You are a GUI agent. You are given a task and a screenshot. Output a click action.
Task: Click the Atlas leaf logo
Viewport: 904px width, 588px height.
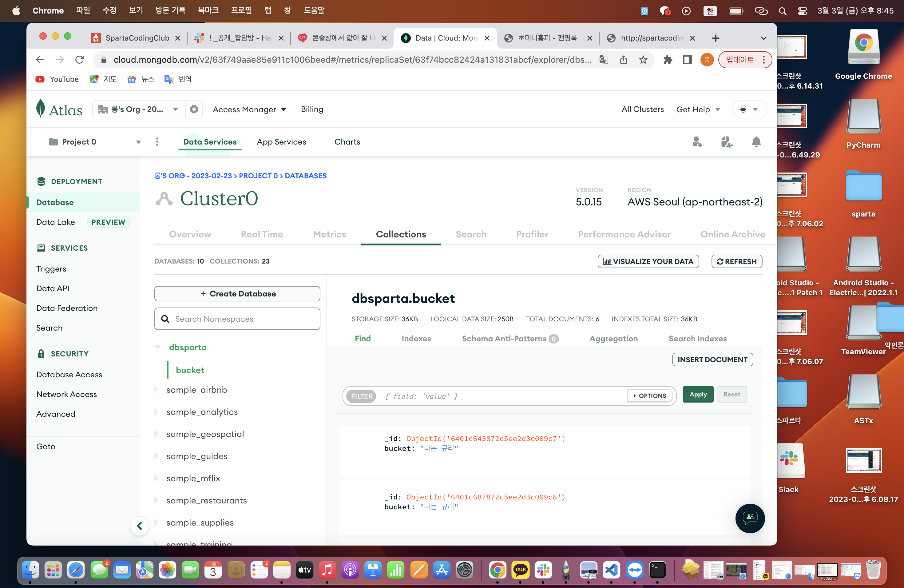[40, 109]
